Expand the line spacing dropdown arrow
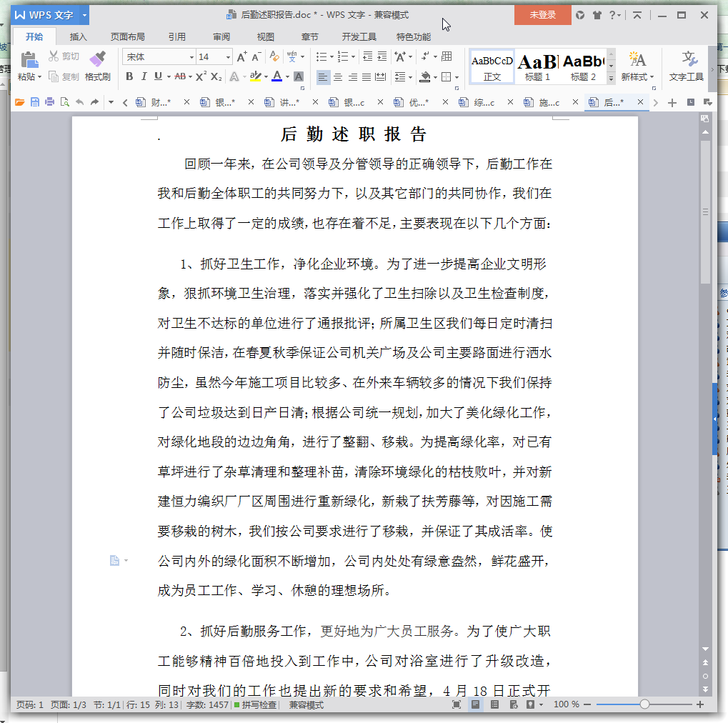Image resolution: width=728 pixels, height=723 pixels. coord(410,77)
